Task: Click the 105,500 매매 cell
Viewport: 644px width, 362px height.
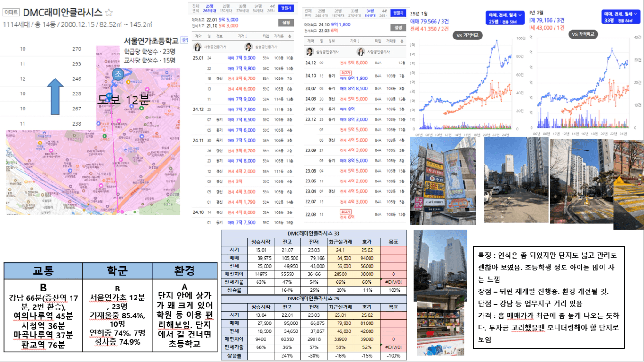Action: [288, 258]
